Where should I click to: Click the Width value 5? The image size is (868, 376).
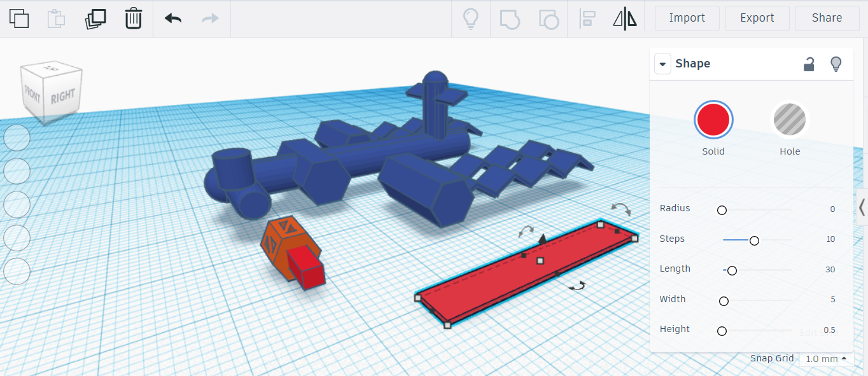coord(832,300)
